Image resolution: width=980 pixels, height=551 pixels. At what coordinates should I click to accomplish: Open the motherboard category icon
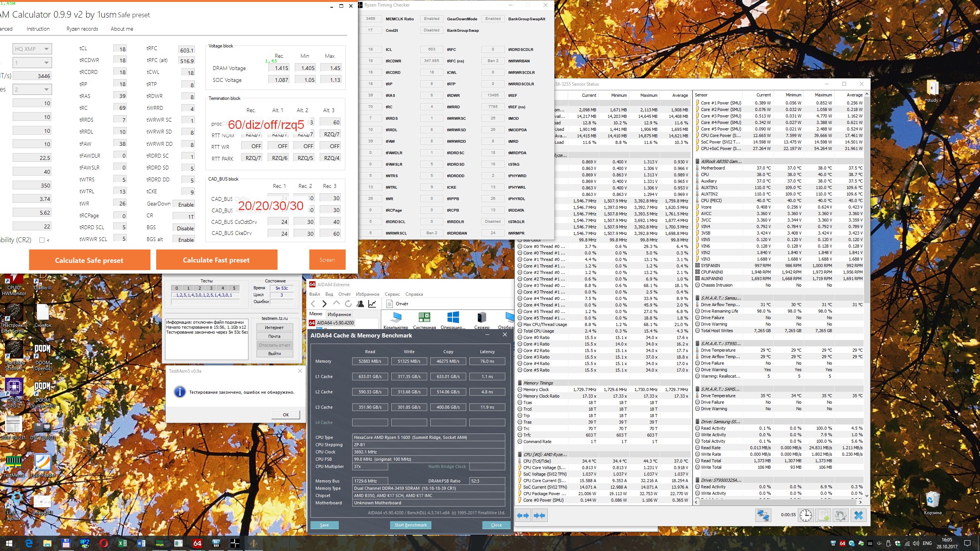tap(424, 318)
